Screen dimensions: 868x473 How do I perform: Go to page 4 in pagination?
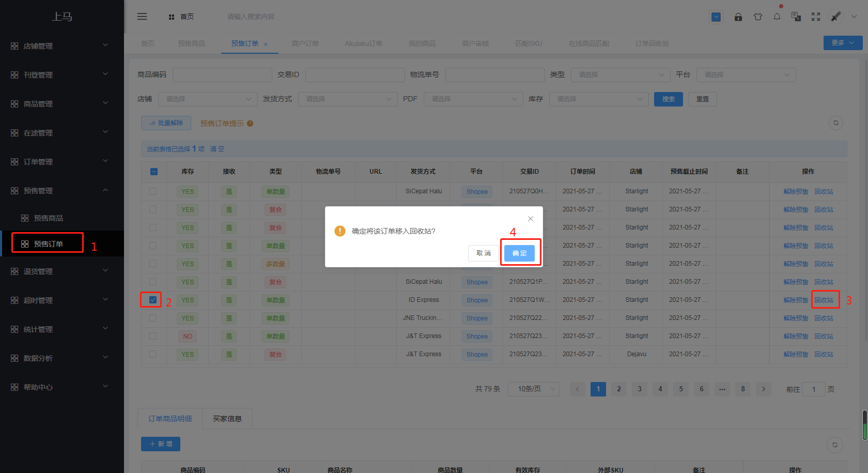click(660, 389)
